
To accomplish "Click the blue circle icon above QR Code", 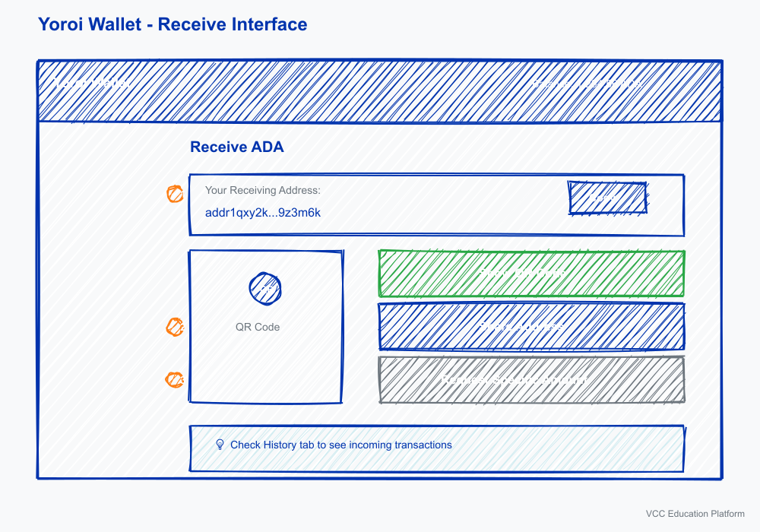I will (265, 289).
